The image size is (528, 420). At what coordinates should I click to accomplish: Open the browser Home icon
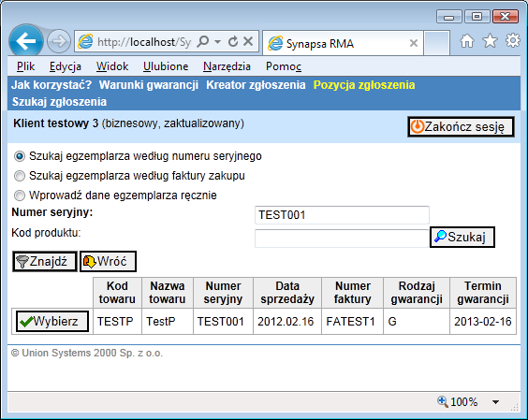coord(467,41)
